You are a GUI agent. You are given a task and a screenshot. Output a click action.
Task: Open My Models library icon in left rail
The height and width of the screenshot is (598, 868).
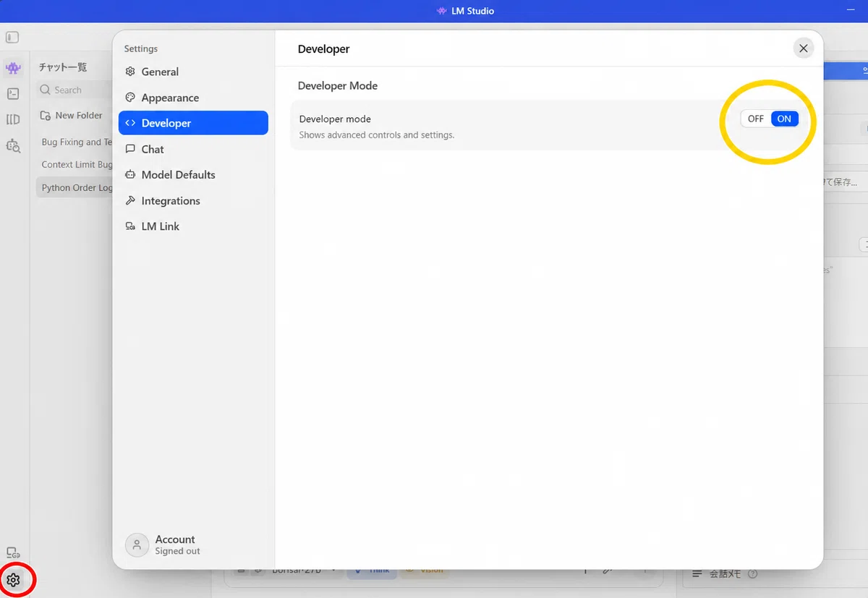coord(13,119)
